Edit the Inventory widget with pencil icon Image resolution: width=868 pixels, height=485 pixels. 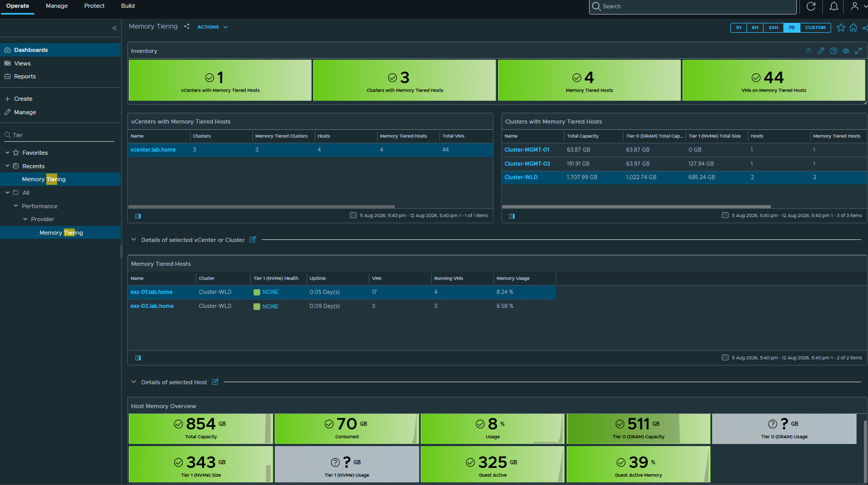pyautogui.click(x=821, y=51)
